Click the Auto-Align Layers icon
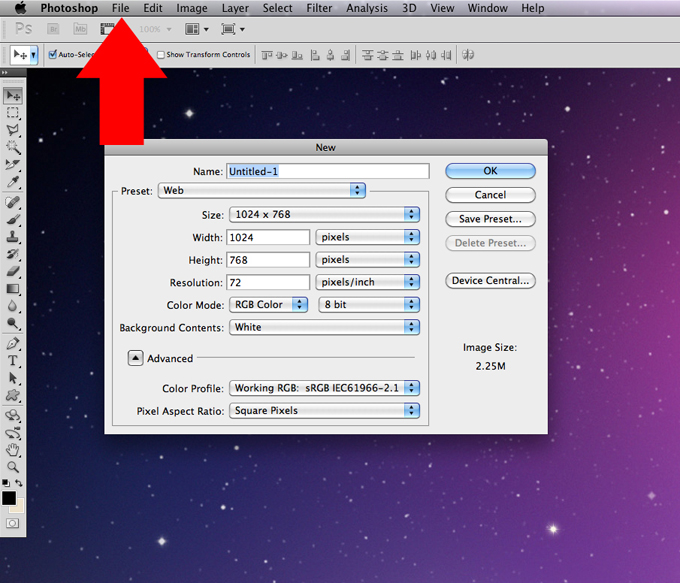Image resolution: width=680 pixels, height=583 pixels. pyautogui.click(x=468, y=55)
